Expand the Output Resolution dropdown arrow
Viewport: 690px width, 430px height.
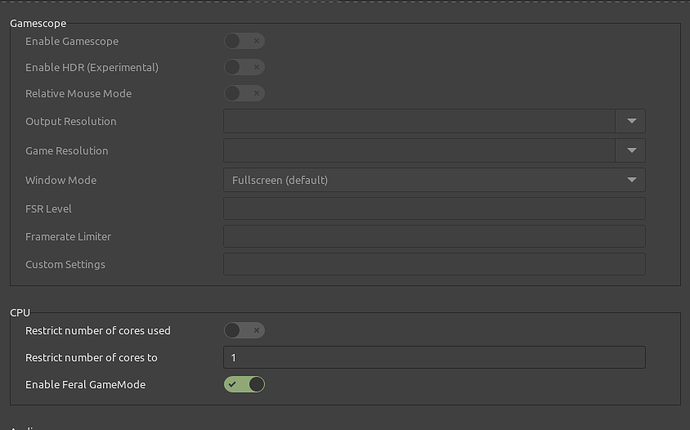(x=631, y=121)
